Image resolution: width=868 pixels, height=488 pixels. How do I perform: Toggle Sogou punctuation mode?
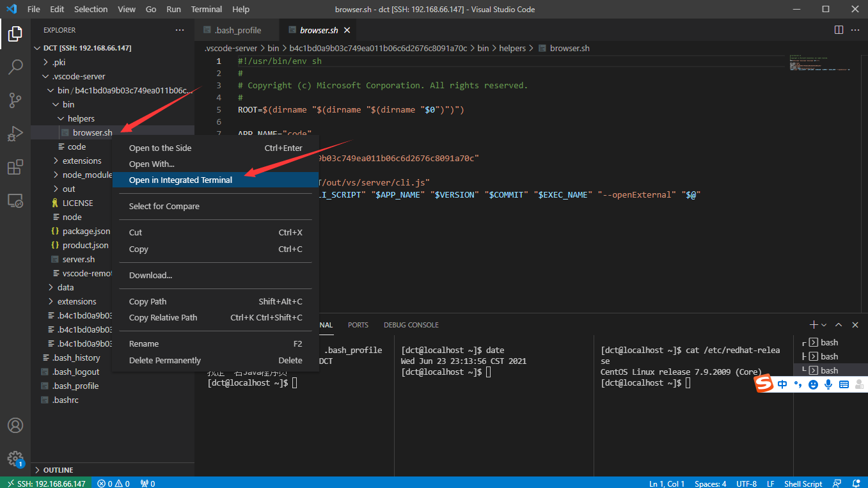click(x=798, y=384)
